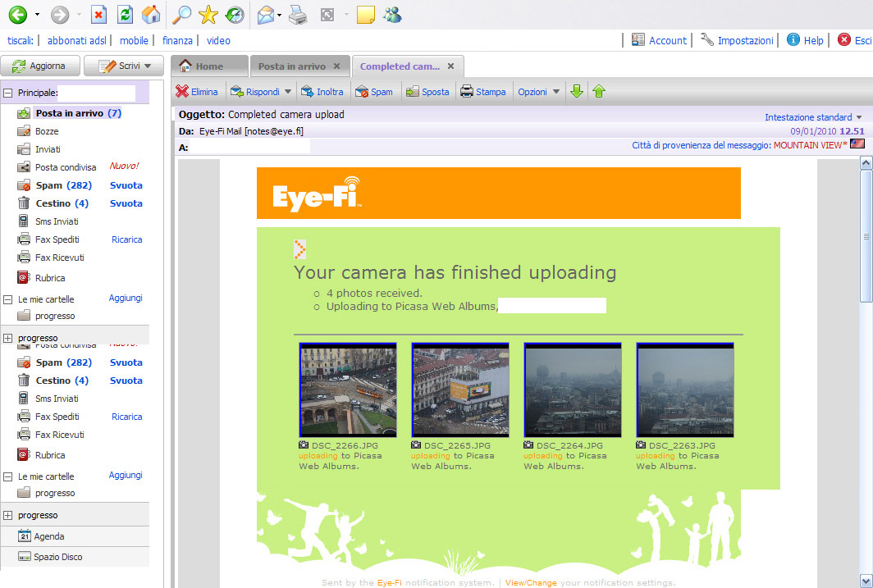The height and width of the screenshot is (588, 873).
Task: Stop loading with the red X page icon
Action: [98, 15]
